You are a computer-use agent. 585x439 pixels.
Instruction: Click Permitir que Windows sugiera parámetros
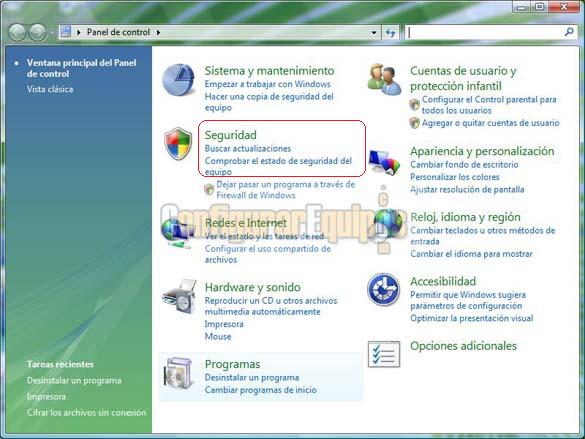click(468, 300)
